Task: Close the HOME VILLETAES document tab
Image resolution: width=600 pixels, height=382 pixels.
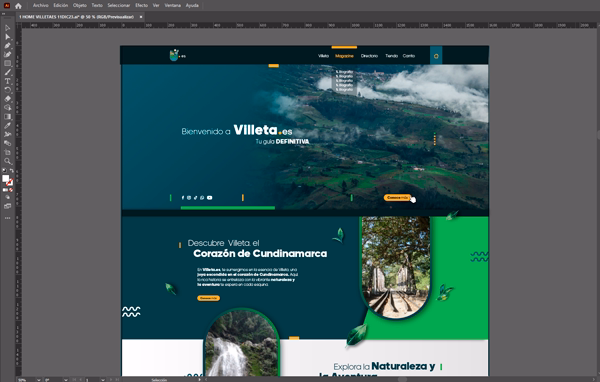Action: click(x=141, y=17)
